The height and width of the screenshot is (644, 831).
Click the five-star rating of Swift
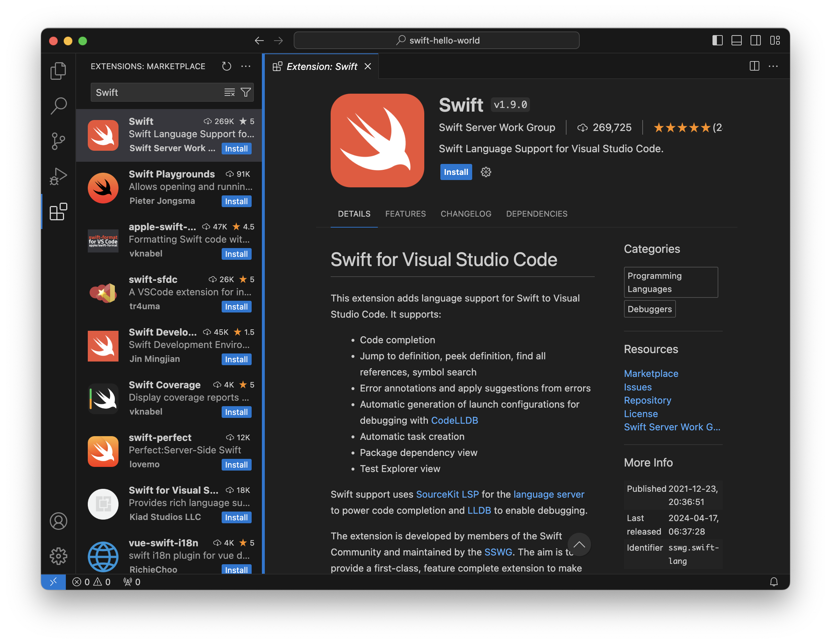682,127
